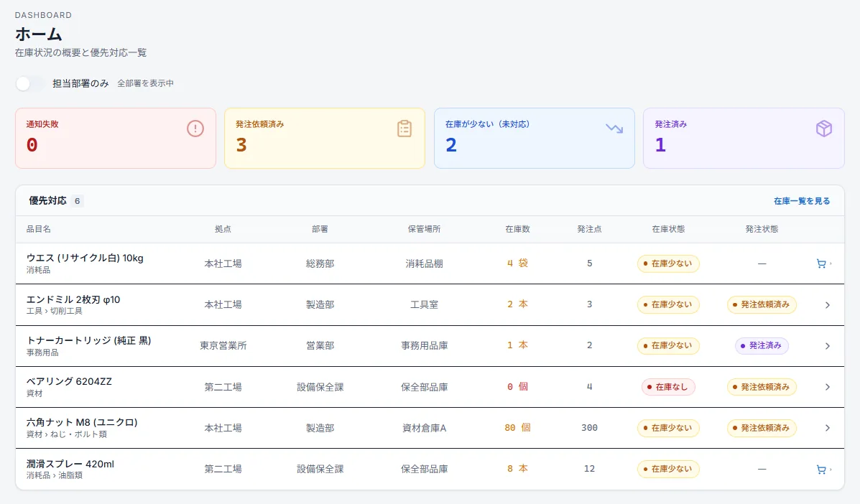The height and width of the screenshot is (504, 860).
Task: Click the 優先対応 count badge 6
Action: pos(78,201)
